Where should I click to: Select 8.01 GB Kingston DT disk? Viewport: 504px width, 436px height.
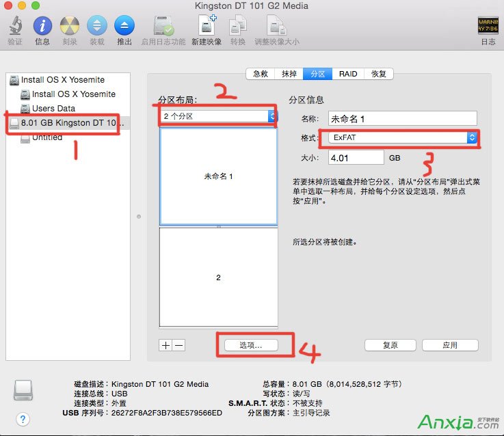pos(68,123)
